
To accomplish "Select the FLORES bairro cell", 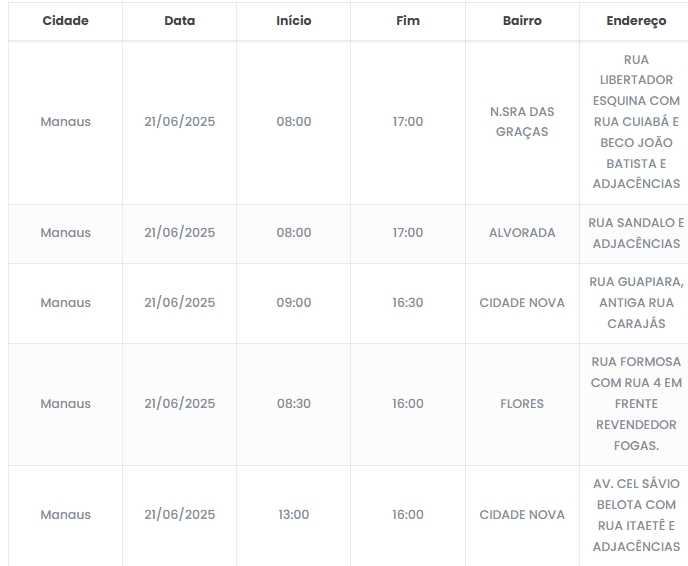I will tap(522, 404).
